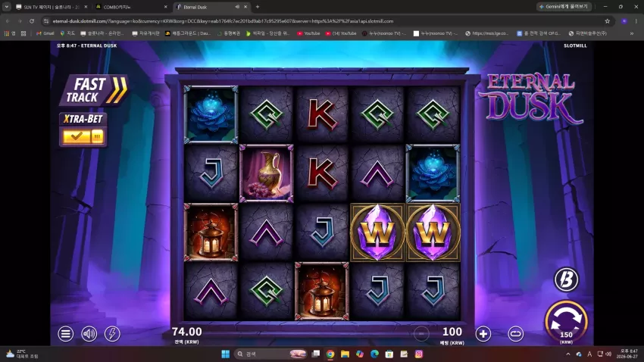Open Instagram from the taskbar
The image size is (644, 362).
tap(419, 354)
